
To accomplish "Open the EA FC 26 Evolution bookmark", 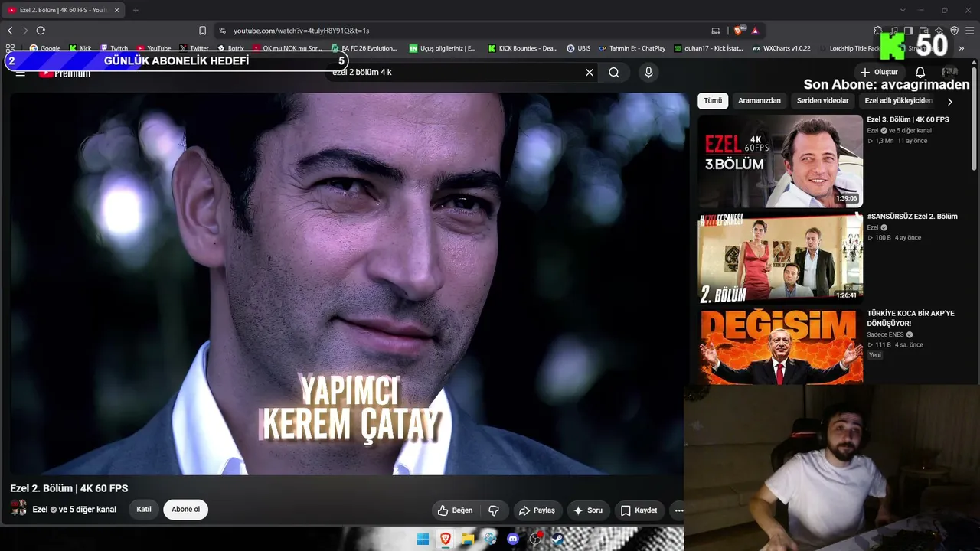I will (x=364, y=48).
